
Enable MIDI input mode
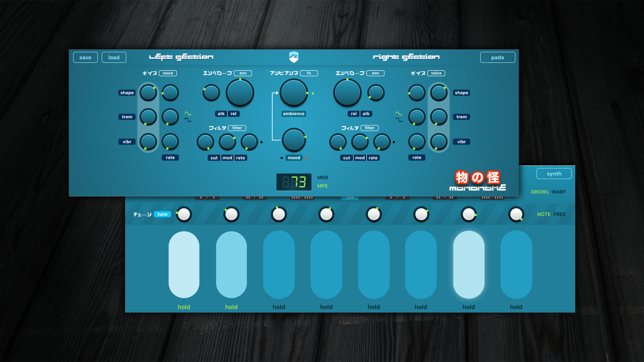pyautogui.click(x=323, y=178)
